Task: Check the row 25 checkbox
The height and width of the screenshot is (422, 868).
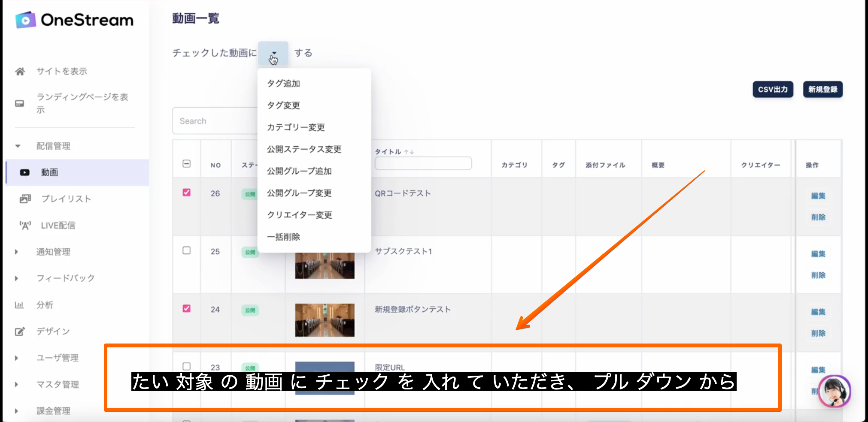Action: tap(187, 250)
